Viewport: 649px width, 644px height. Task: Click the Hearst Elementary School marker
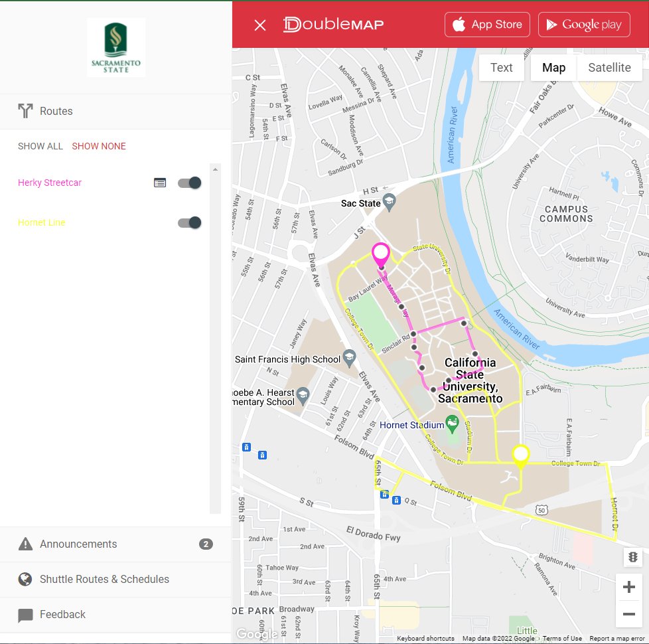click(x=303, y=396)
